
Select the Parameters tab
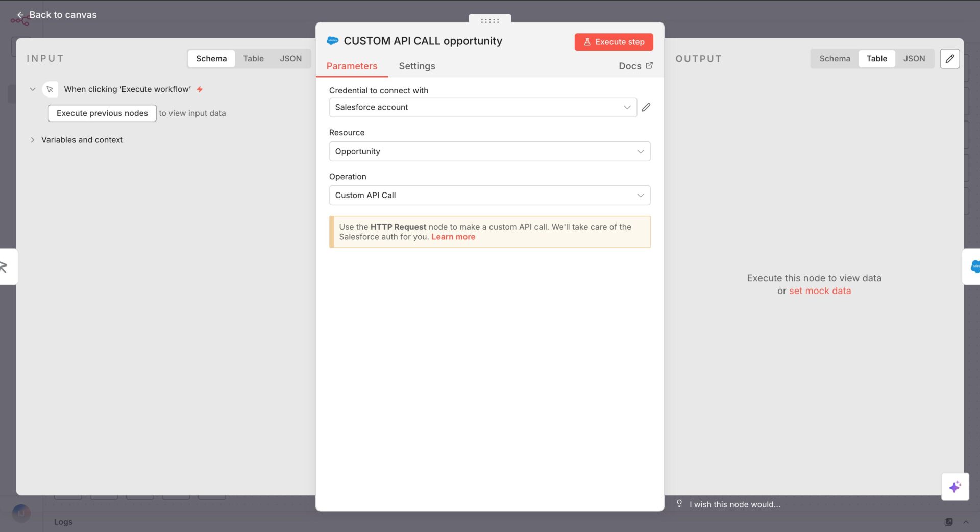coord(352,66)
